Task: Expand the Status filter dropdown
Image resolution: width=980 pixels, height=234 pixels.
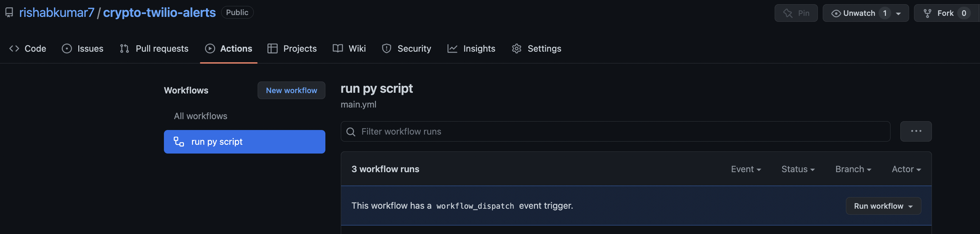Action: click(798, 169)
